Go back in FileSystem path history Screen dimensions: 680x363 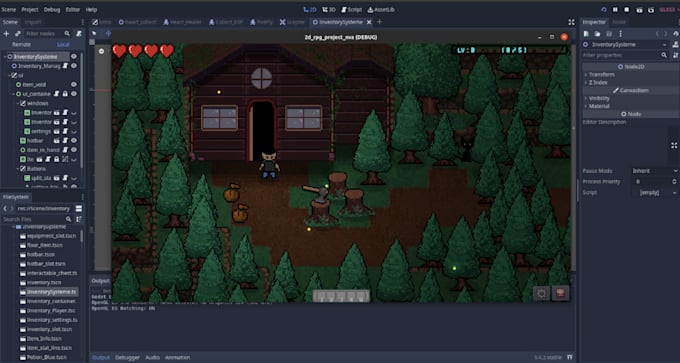pos(5,209)
